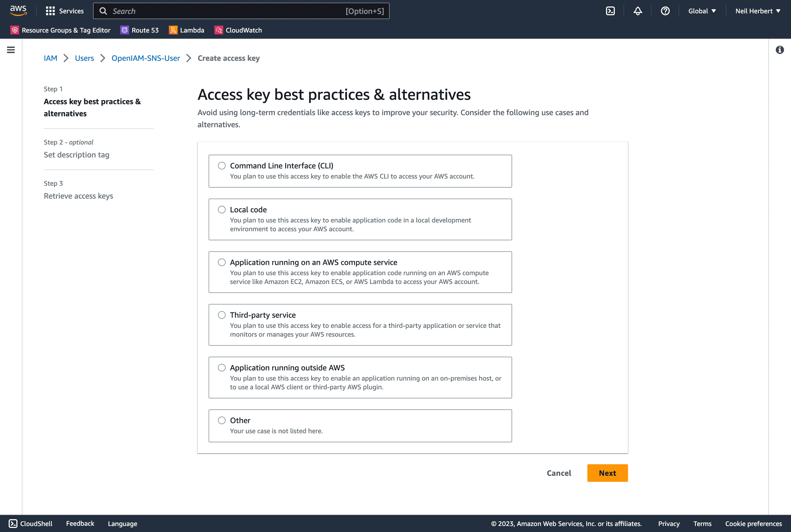791x532 pixels.
Task: Expand the Global region dropdown
Action: 702,11
